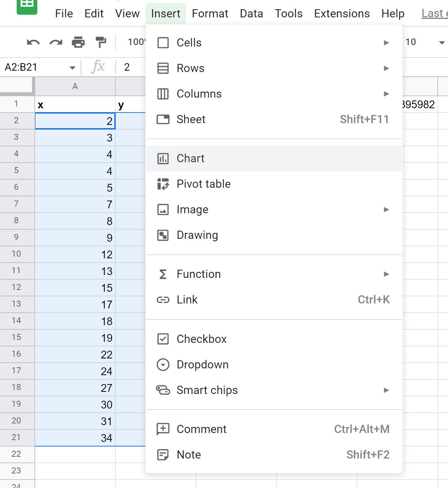Open the name box dropdown arrow
This screenshot has width=448, height=488.
tap(72, 67)
